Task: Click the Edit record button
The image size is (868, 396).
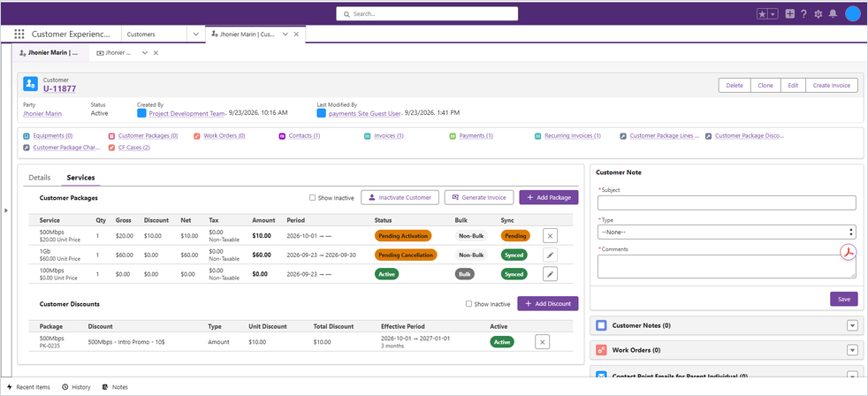Action: pos(793,85)
